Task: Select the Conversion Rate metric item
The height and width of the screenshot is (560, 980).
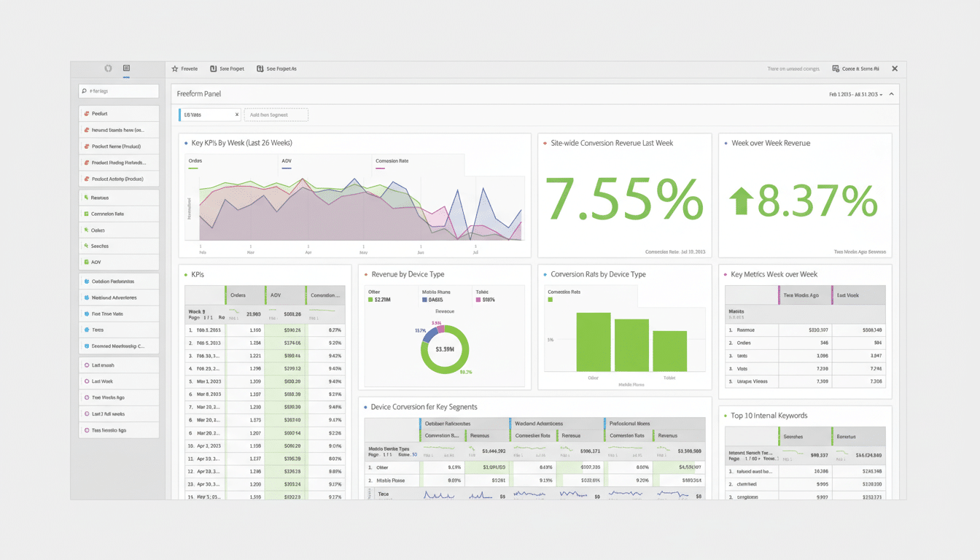Action: 118,214
